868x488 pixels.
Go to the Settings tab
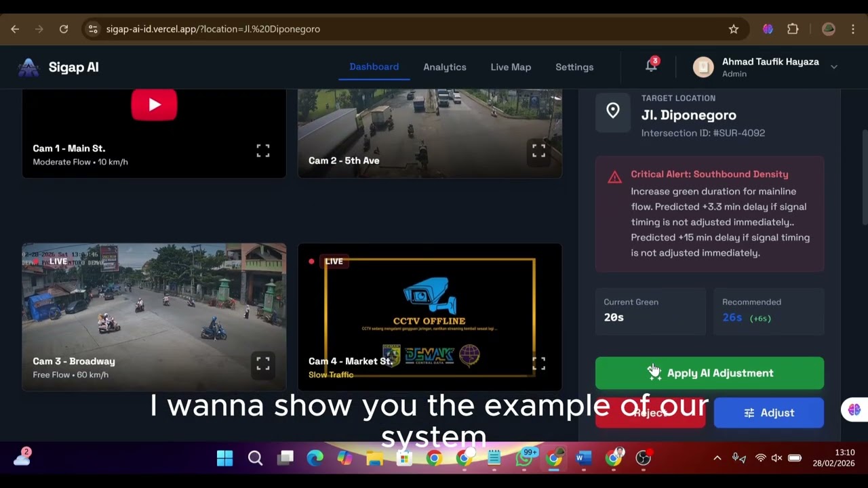coord(574,67)
